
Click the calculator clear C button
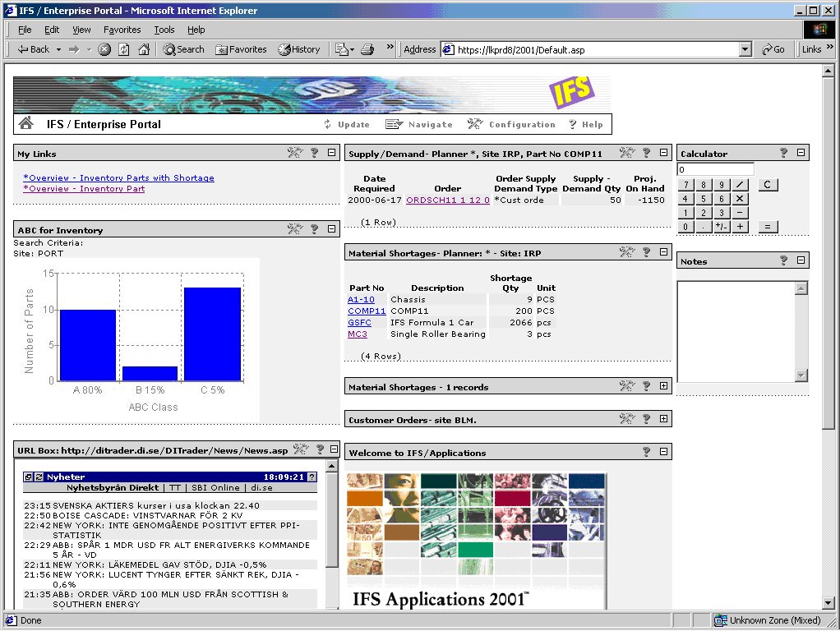coord(768,185)
